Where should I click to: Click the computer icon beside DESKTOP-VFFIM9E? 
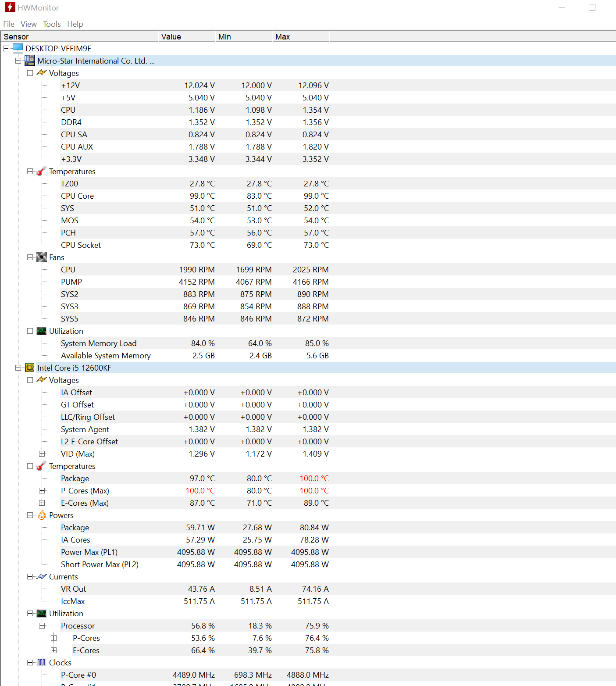[18, 48]
